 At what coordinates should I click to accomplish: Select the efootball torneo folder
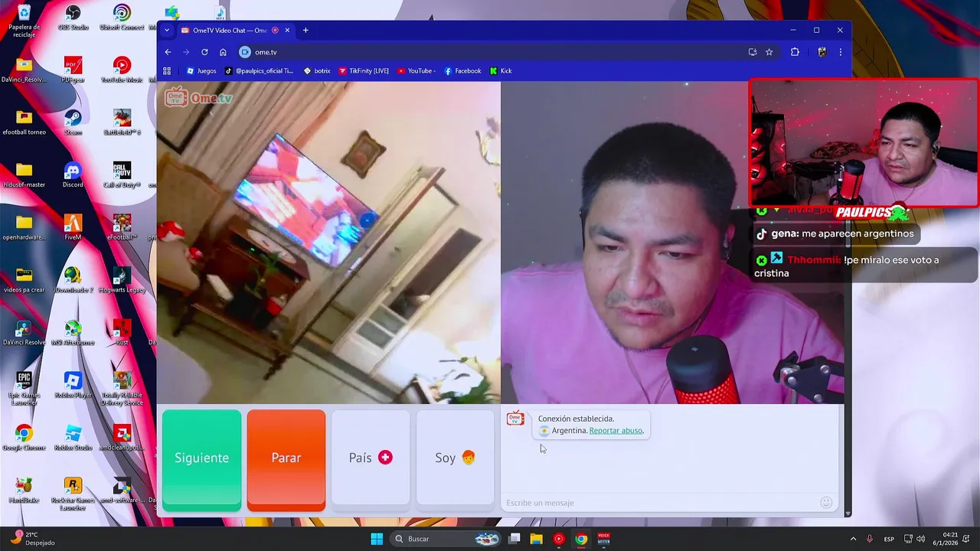coord(24,122)
